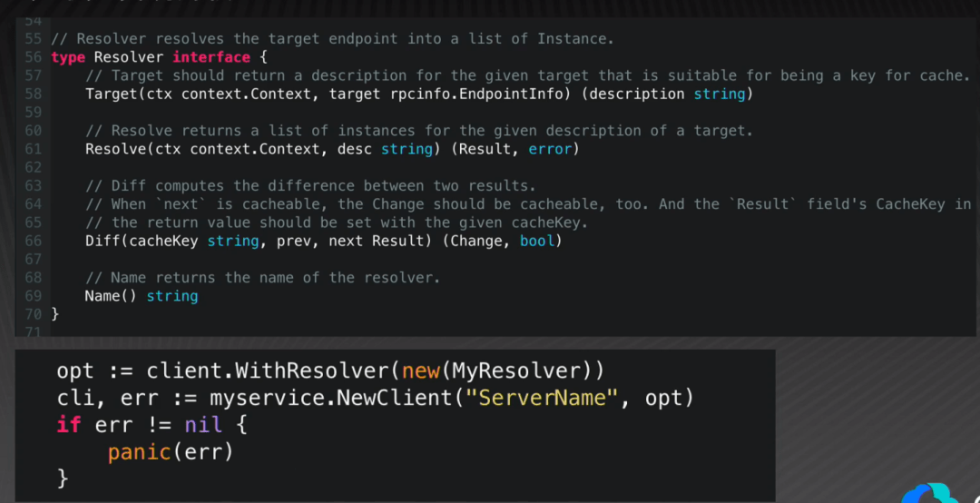The height and width of the screenshot is (503, 980).
Task: Click the pink 'type' keyword on line 56
Action: 68,57
